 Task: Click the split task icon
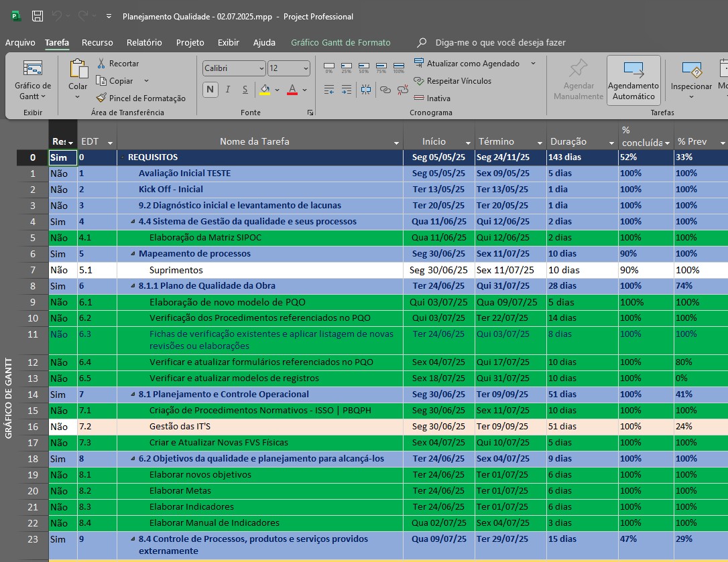coord(366,90)
